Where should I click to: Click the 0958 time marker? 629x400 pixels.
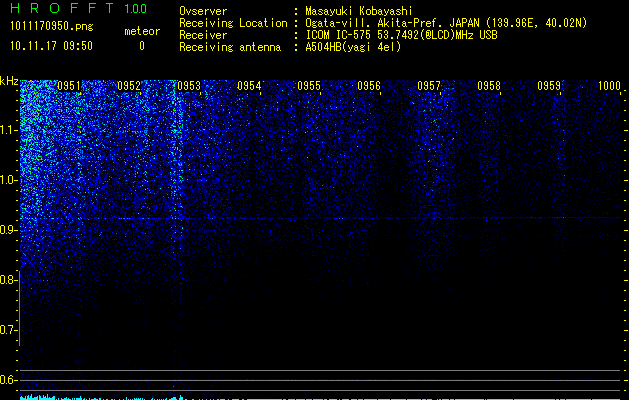pos(489,86)
